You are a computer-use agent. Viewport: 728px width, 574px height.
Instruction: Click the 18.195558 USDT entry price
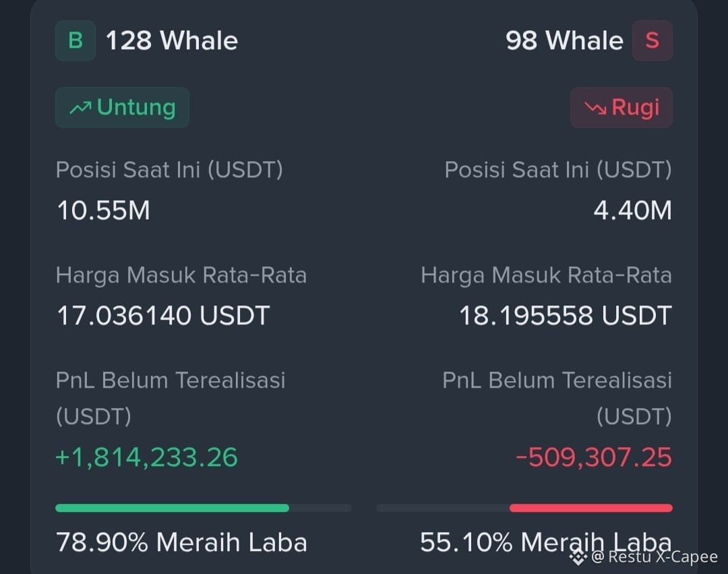565,316
